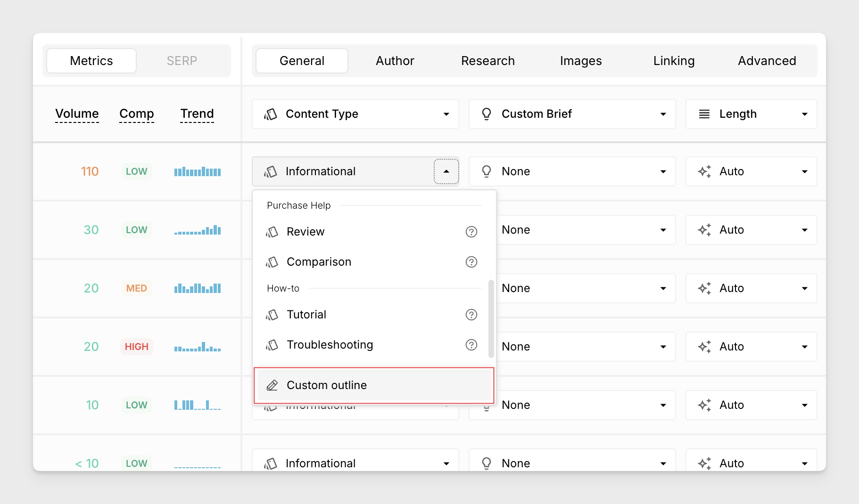Click the Length lines icon in header

(x=704, y=114)
